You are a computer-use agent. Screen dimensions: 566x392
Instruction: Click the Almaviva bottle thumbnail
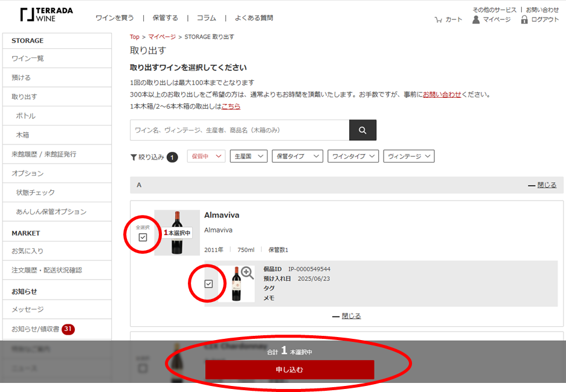177,233
